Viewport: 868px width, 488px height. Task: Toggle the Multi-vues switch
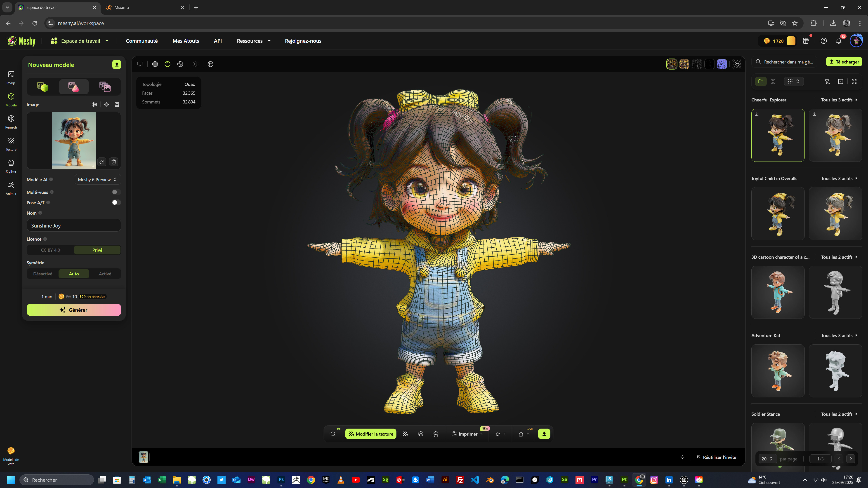point(116,192)
